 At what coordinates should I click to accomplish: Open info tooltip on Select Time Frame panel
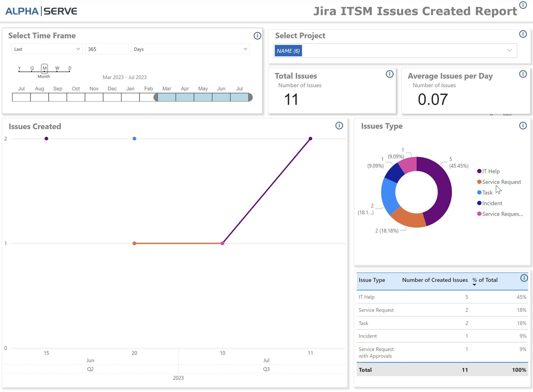coord(257,36)
